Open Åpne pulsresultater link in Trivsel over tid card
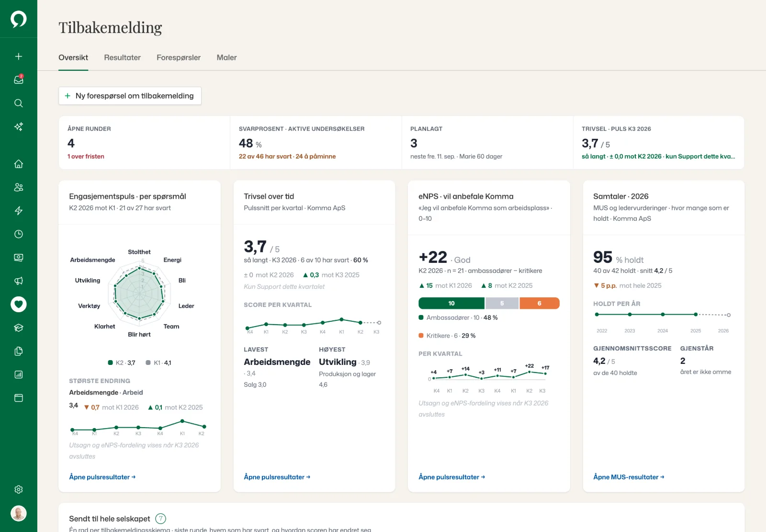 (277, 477)
